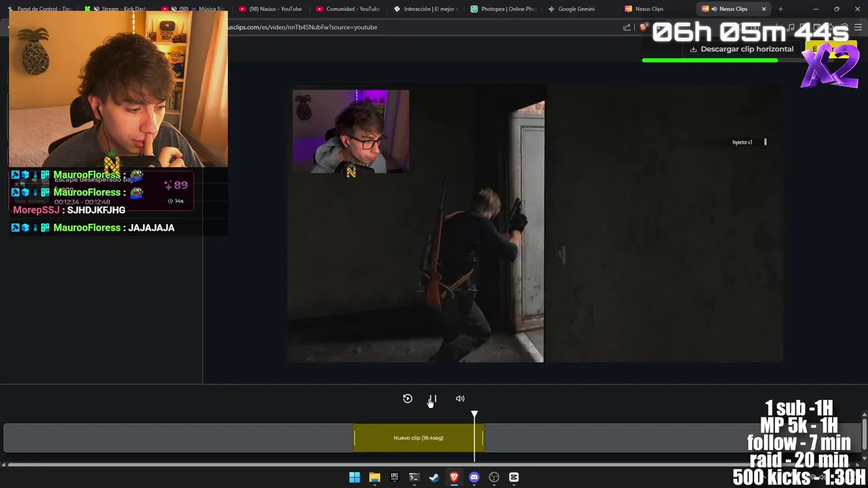
Task: Restart clip playback with the replay icon
Action: pyautogui.click(x=408, y=399)
